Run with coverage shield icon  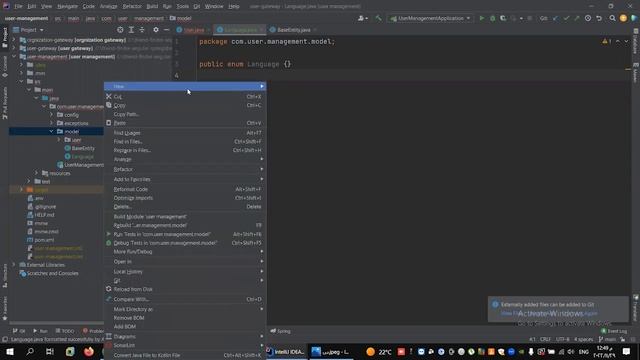503,18
